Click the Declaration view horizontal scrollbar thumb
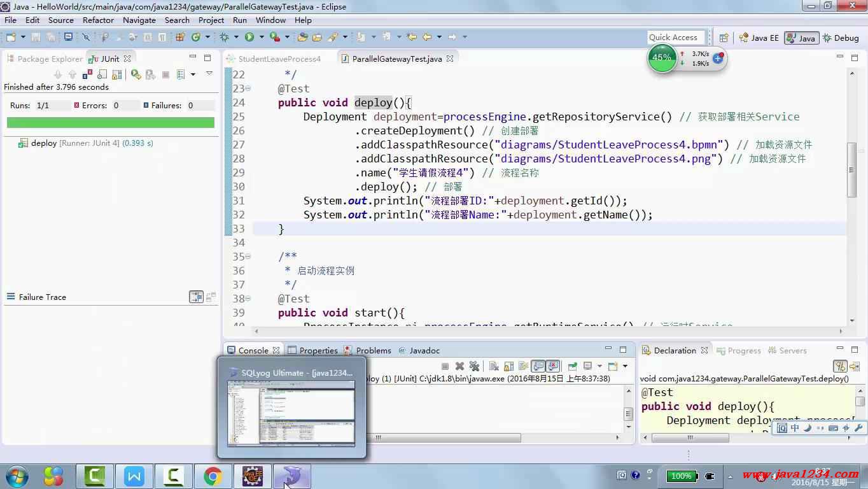This screenshot has height=489, width=868. pyautogui.click(x=690, y=438)
